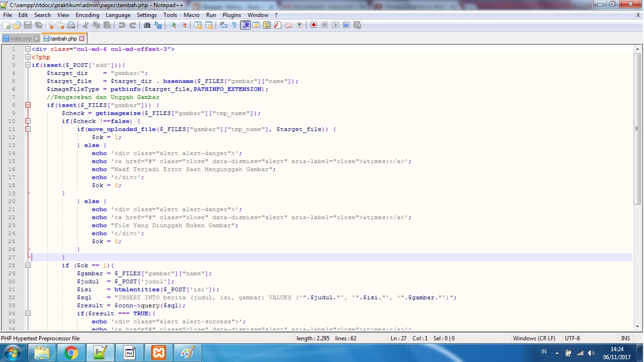The height and width of the screenshot is (362, 644).
Task: Open the File menu
Action: click(8, 15)
